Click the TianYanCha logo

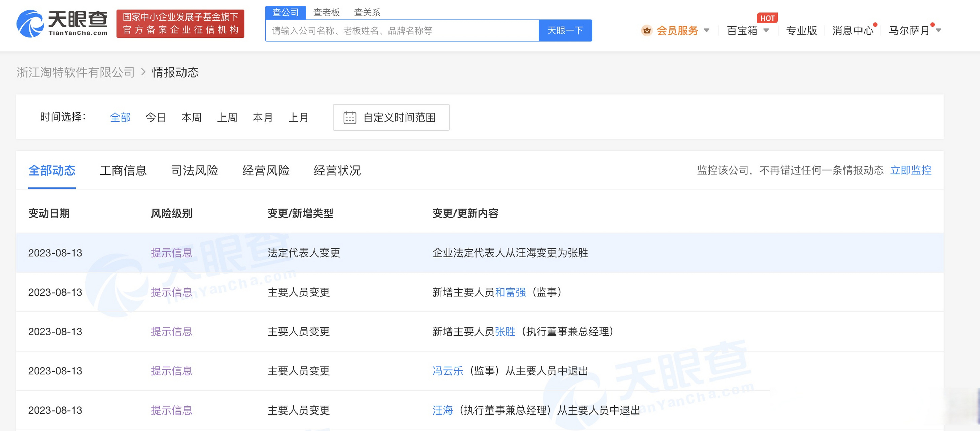tap(62, 23)
